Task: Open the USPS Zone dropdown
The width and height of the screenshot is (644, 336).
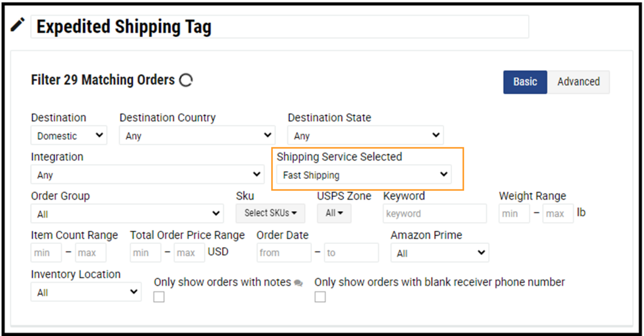Action: tap(334, 213)
